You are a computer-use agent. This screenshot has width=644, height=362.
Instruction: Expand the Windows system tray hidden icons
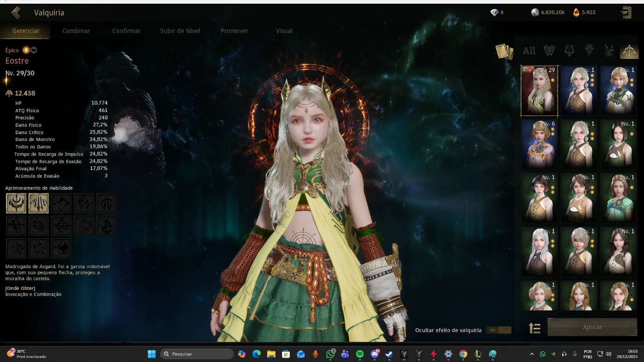[x=532, y=354]
